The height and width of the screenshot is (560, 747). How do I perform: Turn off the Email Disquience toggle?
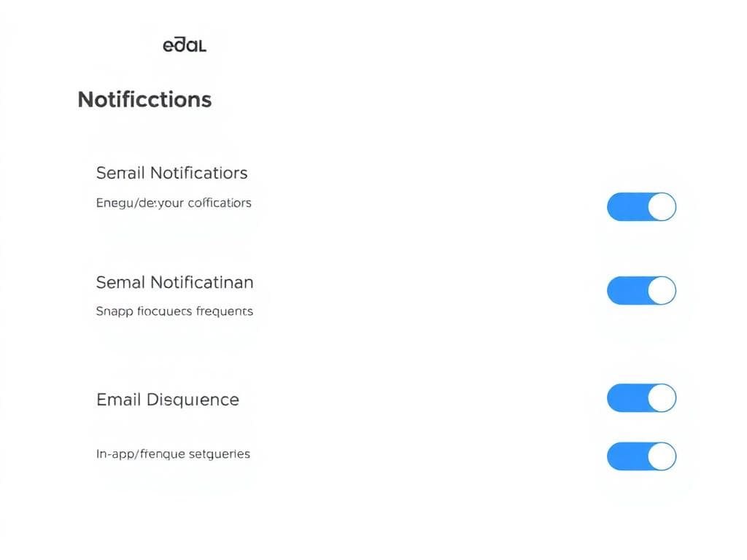point(640,398)
